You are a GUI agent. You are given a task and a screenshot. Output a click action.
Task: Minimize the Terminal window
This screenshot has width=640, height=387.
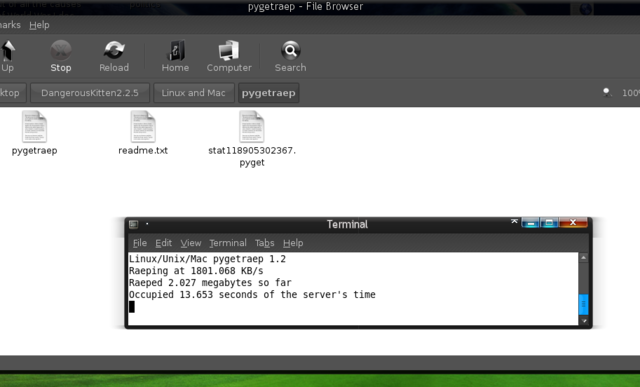(531, 223)
